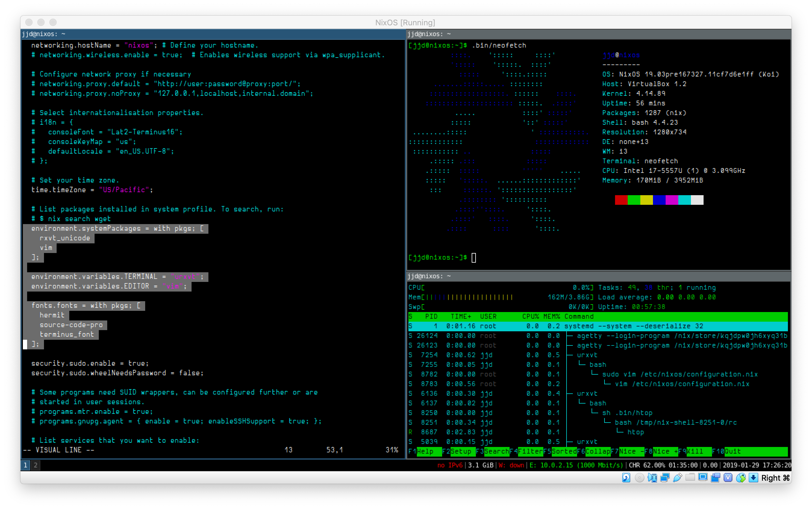
Task: Click the USB devices indicator icon
Action: pos(677,477)
